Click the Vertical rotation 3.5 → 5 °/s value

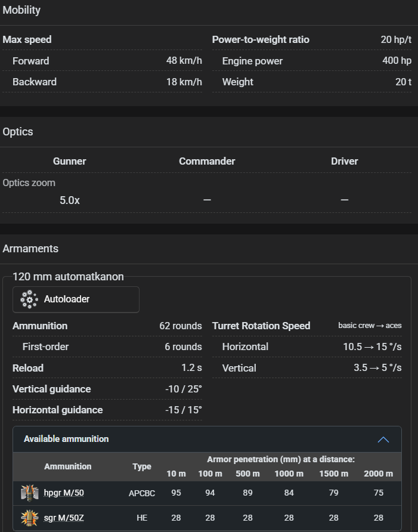[x=377, y=368]
